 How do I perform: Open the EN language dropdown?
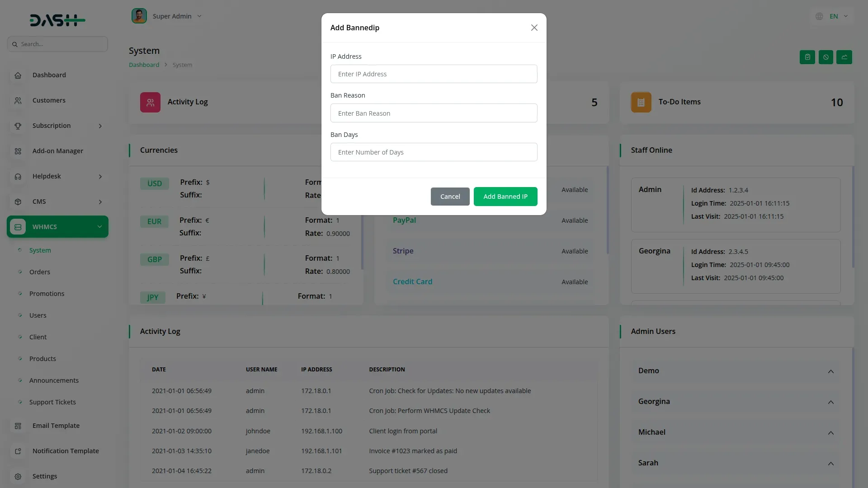833,16
